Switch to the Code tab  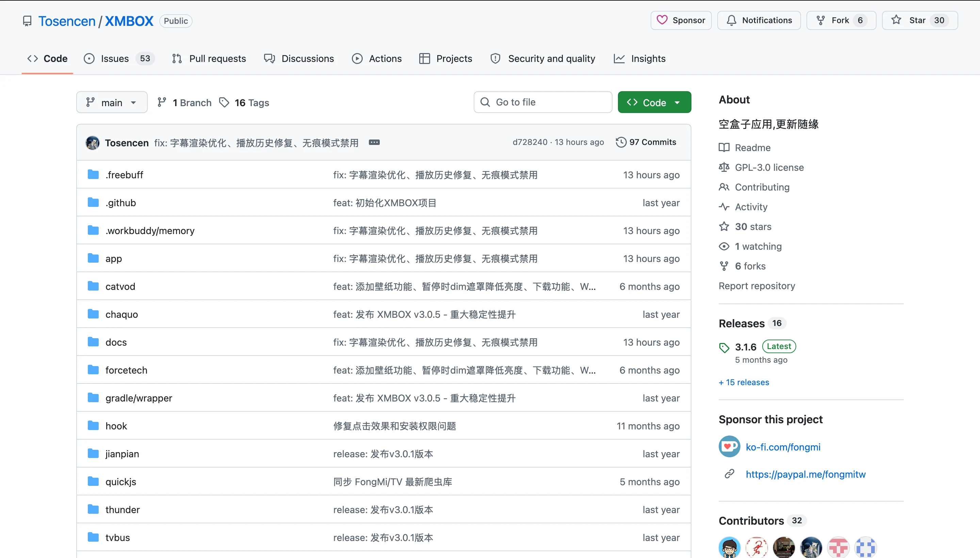48,59
